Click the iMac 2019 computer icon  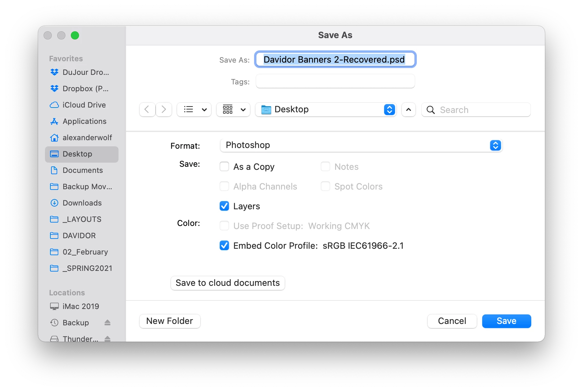click(x=54, y=306)
